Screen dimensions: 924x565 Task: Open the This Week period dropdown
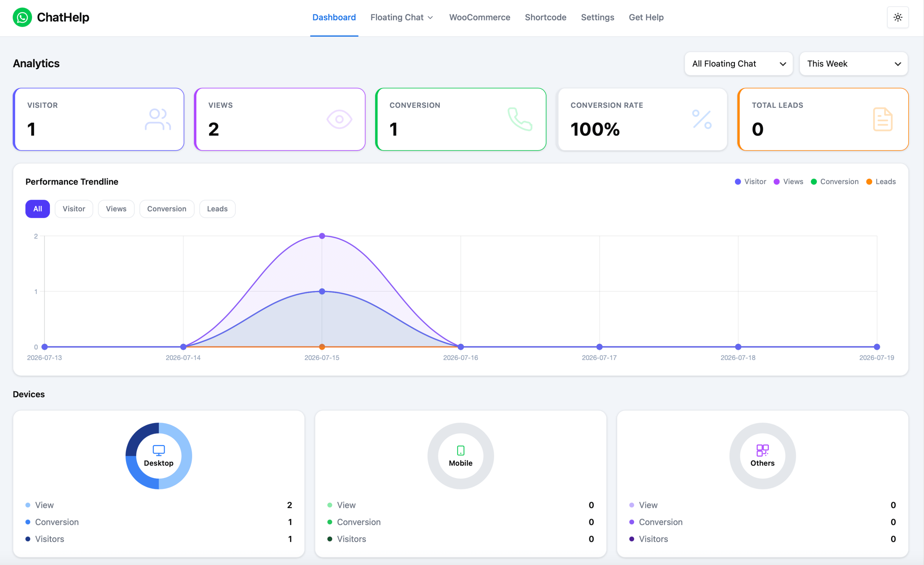pos(853,64)
